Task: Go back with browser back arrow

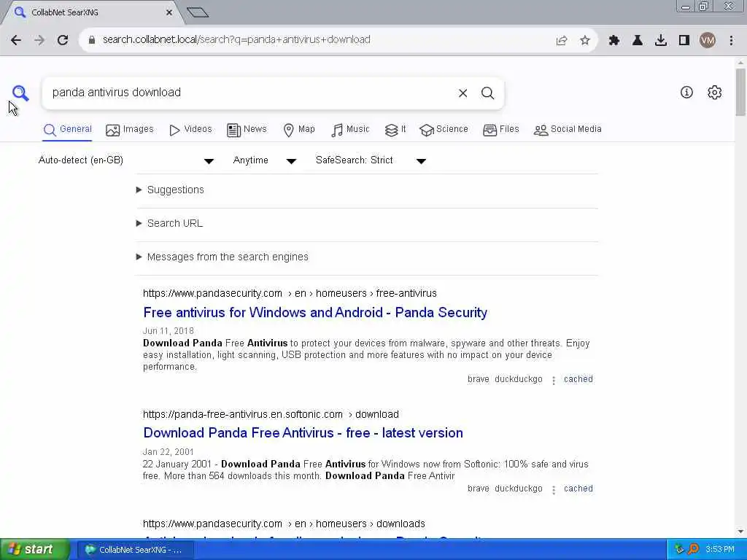Action: (16, 40)
